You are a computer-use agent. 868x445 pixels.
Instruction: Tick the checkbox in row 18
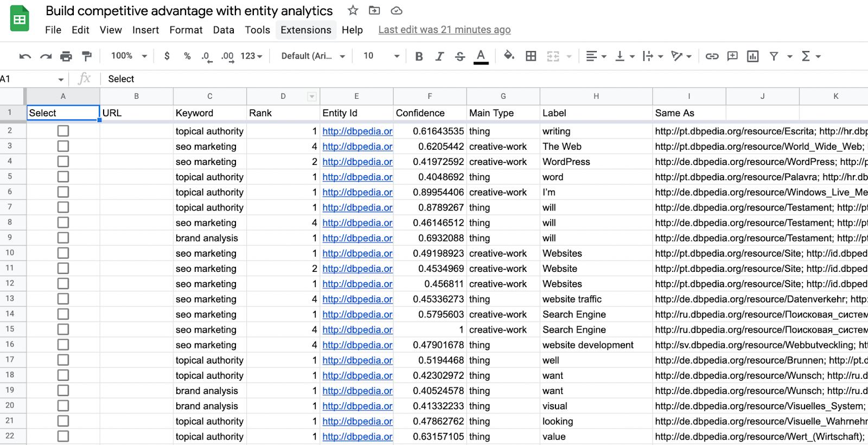[63, 375]
